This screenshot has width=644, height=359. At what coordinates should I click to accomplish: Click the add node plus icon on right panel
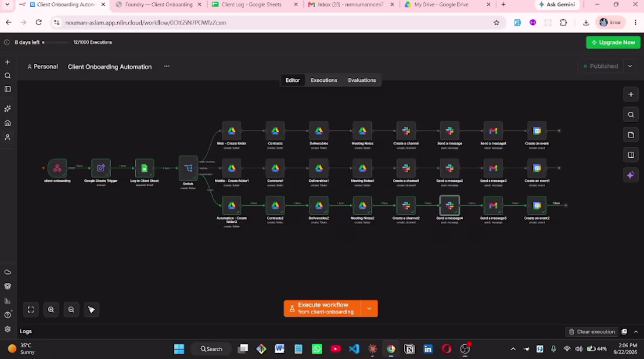click(x=631, y=94)
